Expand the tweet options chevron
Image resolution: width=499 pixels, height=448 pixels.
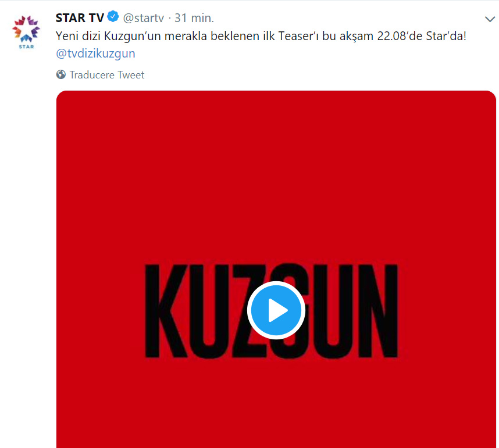click(490, 19)
